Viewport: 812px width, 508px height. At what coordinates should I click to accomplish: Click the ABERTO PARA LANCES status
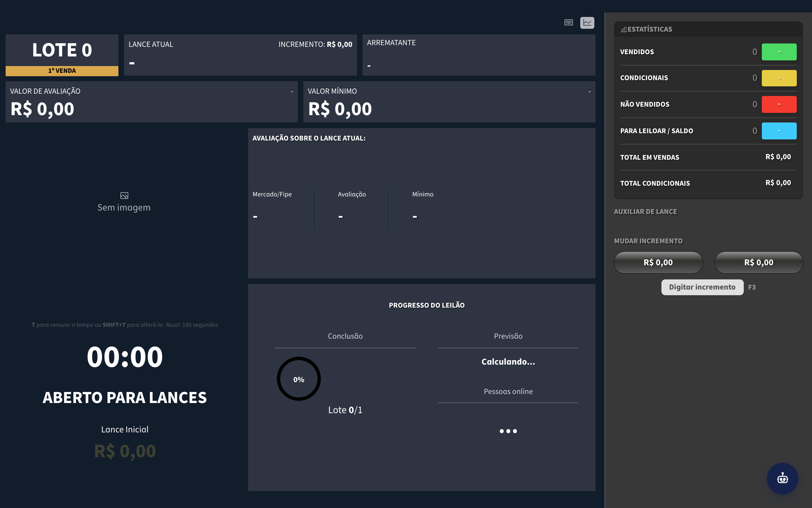pos(125,397)
